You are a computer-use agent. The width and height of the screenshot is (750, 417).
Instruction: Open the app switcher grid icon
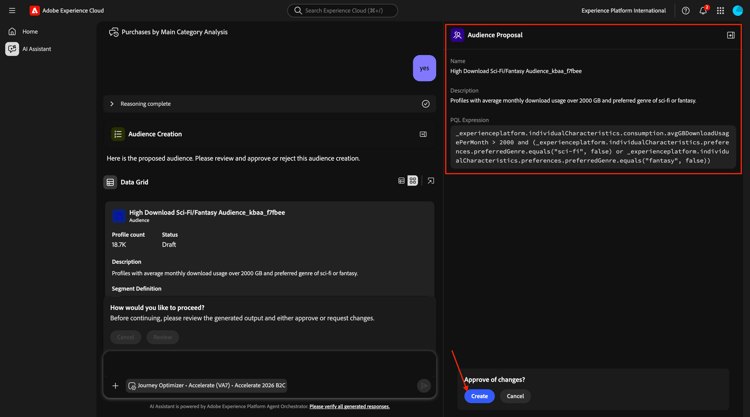point(720,11)
